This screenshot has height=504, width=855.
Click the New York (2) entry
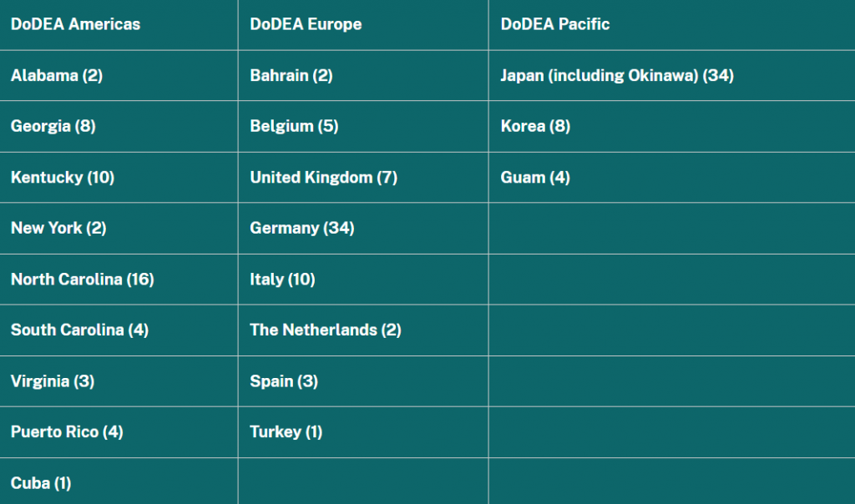(58, 228)
